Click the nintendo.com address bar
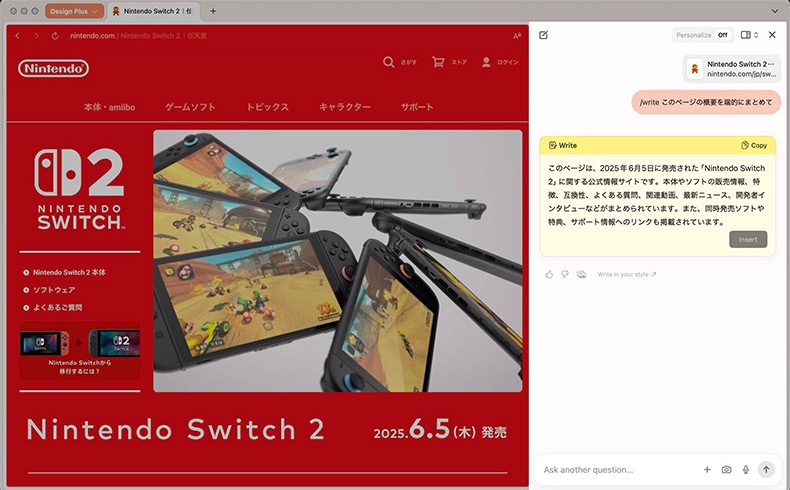Image resolution: width=790 pixels, height=490 pixels. [139, 36]
